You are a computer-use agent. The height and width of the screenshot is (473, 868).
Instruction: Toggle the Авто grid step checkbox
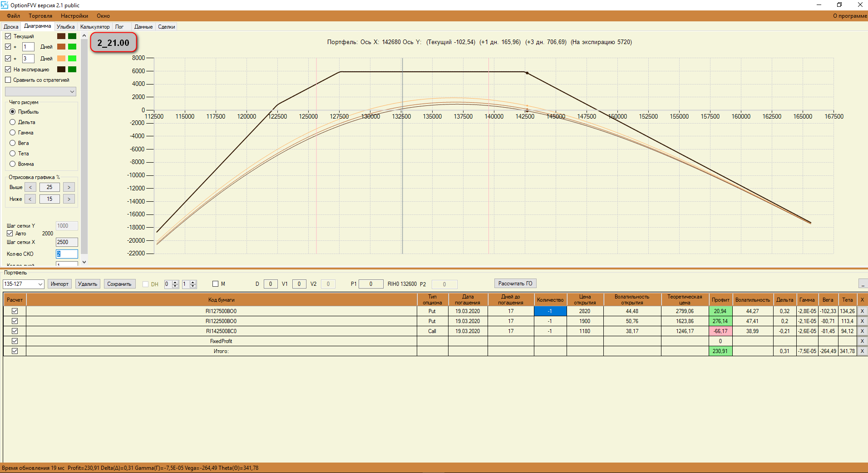pyautogui.click(x=10, y=234)
